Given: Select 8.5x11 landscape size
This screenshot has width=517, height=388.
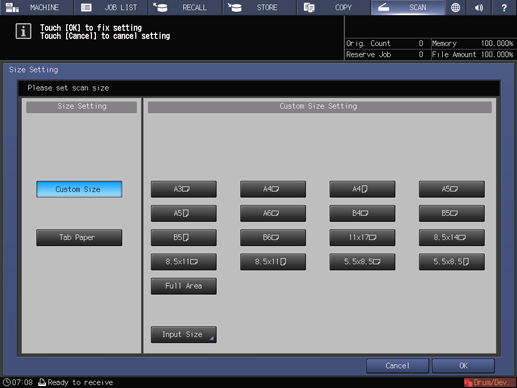Looking at the screenshot, I should point(184,262).
